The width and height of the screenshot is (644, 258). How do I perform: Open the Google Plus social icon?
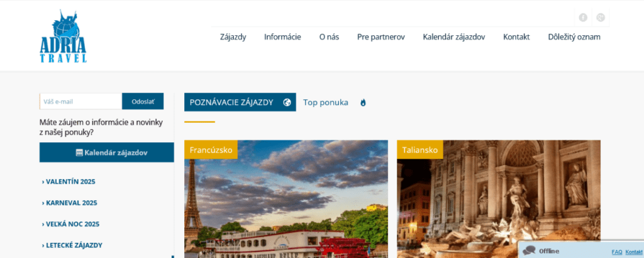[x=601, y=17]
